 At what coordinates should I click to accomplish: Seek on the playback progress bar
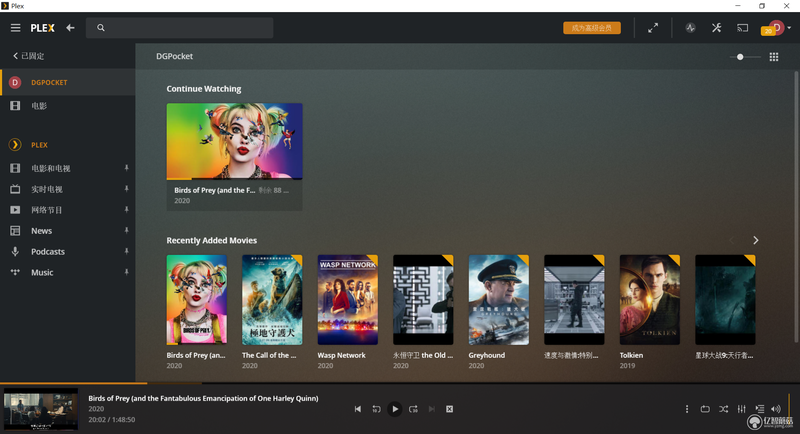tap(400, 382)
